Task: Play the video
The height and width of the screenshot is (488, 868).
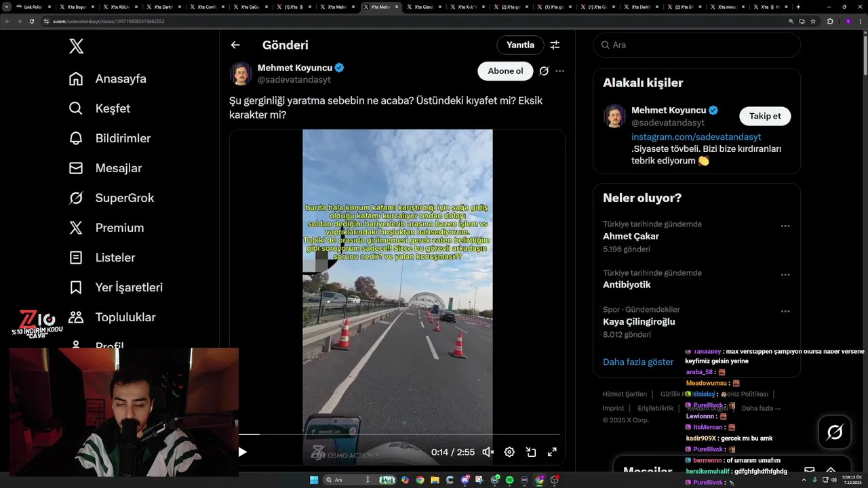Action: 242,452
